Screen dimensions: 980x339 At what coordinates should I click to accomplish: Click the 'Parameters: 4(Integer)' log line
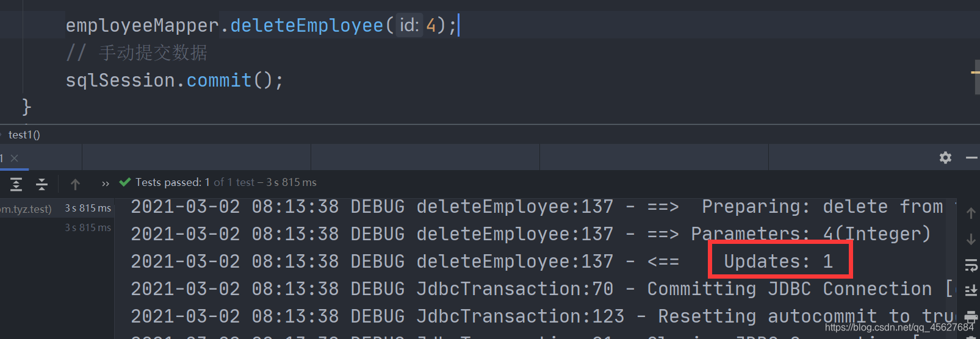pos(531,234)
